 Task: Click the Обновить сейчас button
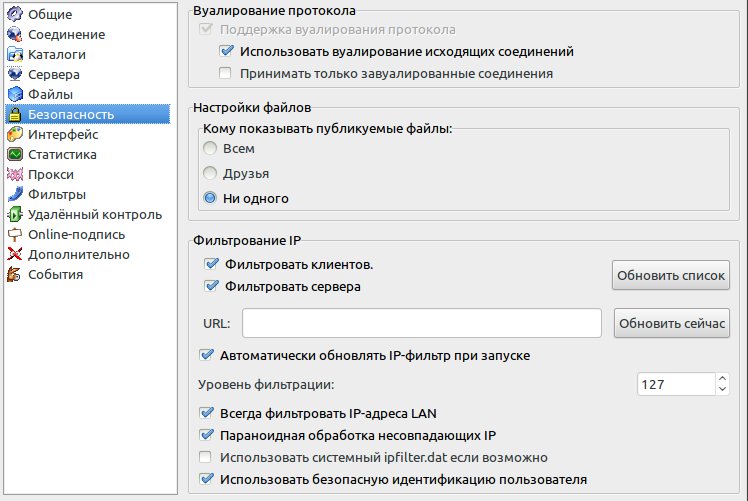coord(672,324)
